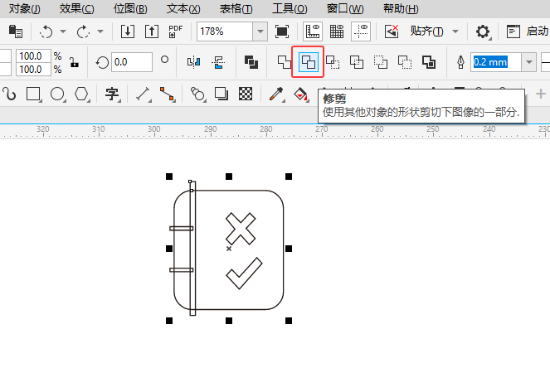Click the Front minus back icon
The width and height of the screenshot is (550, 392).
pos(380,62)
